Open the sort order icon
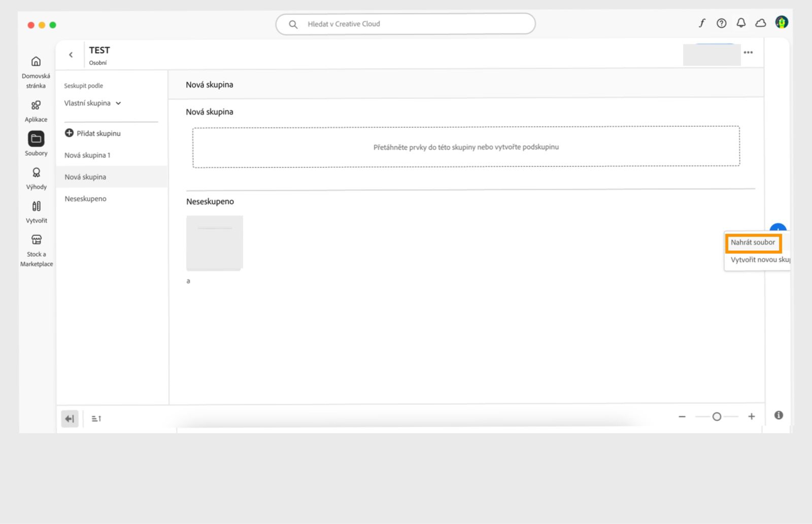Viewport: 812px width, 524px height. click(96, 418)
